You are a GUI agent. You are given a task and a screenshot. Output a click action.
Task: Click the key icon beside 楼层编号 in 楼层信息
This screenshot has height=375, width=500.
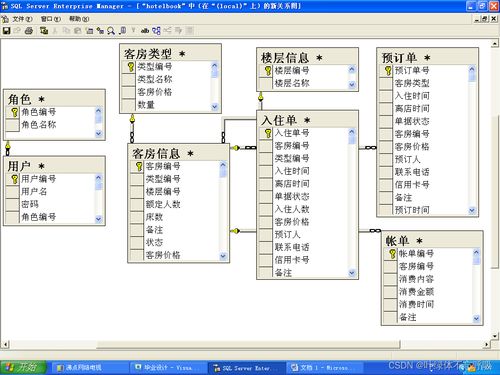[x=267, y=71]
